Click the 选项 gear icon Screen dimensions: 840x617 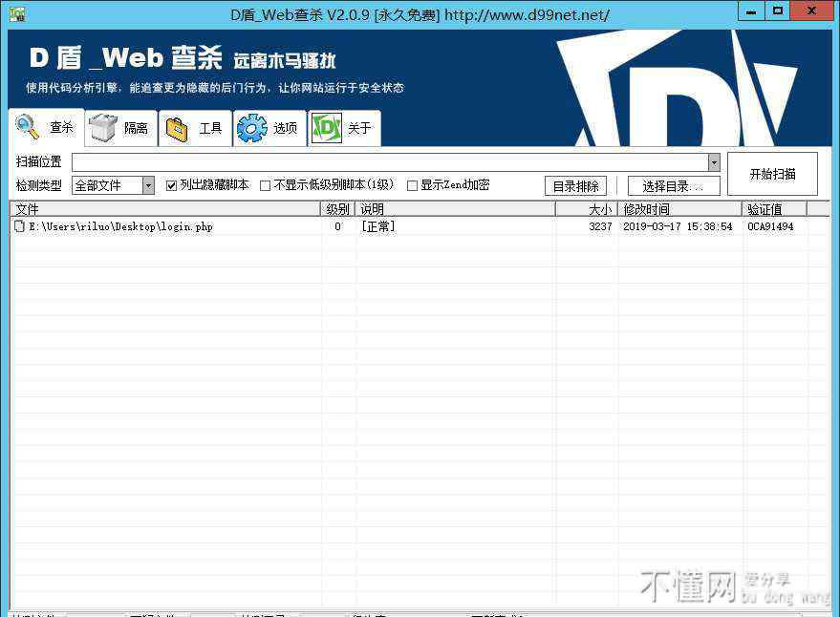click(x=252, y=128)
